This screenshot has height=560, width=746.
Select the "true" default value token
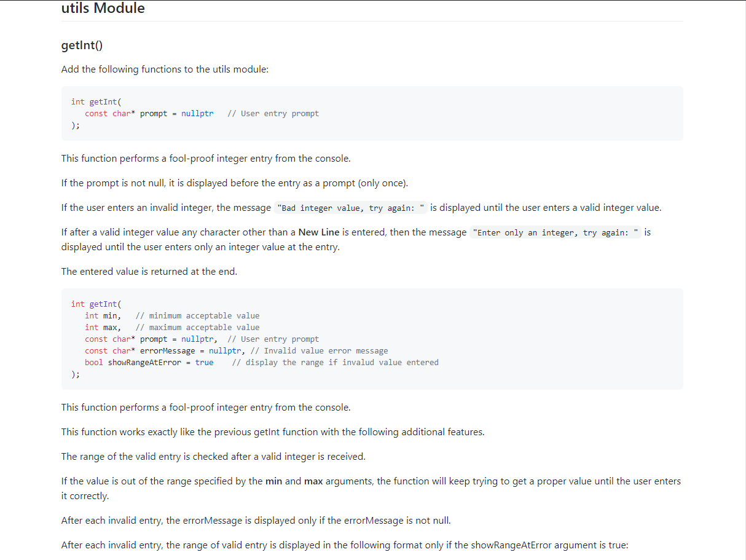tap(204, 362)
